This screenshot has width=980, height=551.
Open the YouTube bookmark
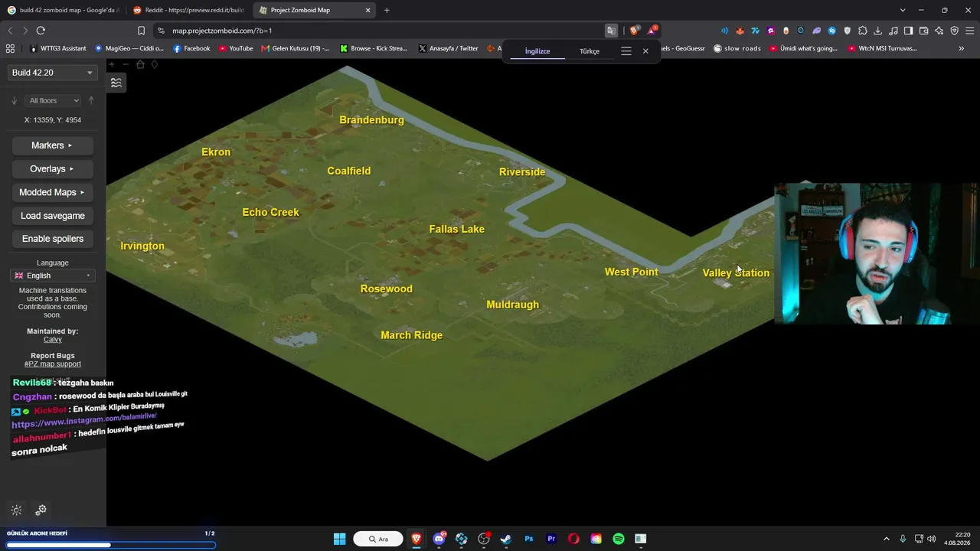(x=236, y=48)
